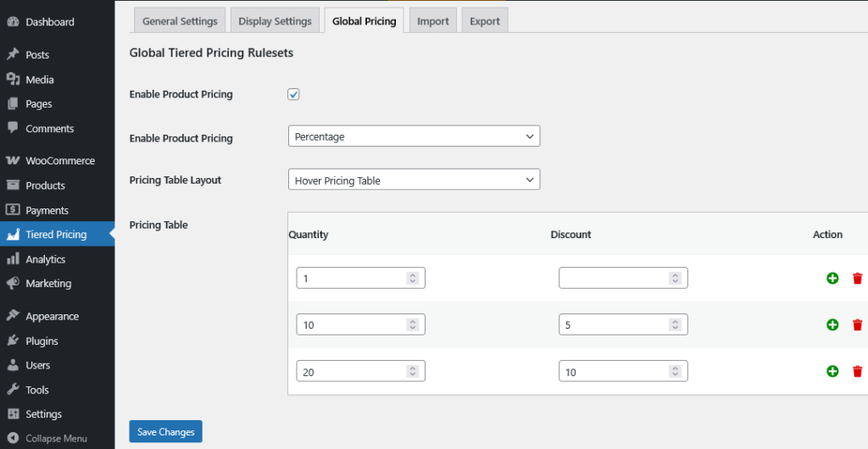Expand the Hover Pricing Table layout dropdown
The width and height of the screenshot is (868, 449).
coord(414,180)
